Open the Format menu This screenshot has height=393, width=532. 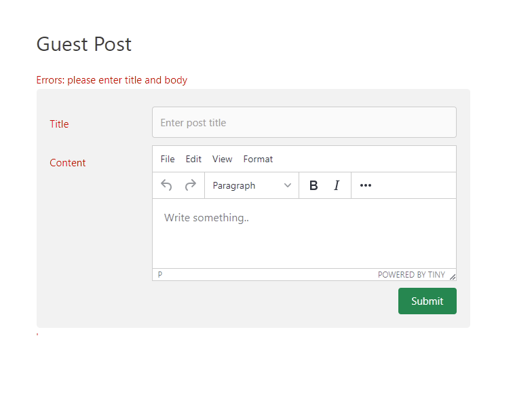pyautogui.click(x=258, y=159)
